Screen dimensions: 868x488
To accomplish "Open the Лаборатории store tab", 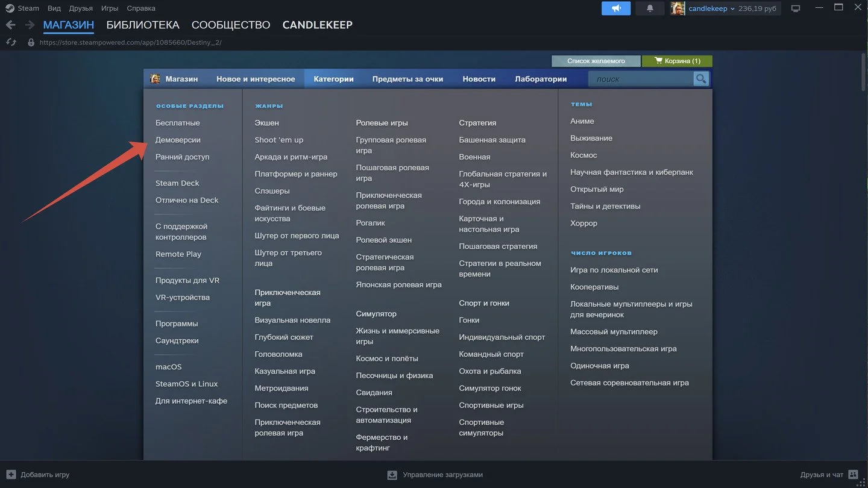I will (541, 79).
